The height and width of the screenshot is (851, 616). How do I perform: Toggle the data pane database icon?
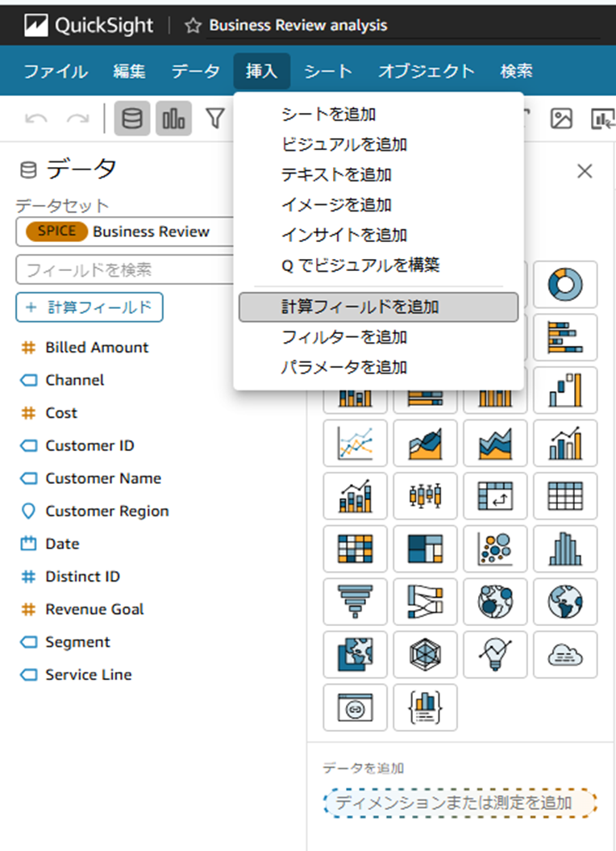tap(132, 118)
